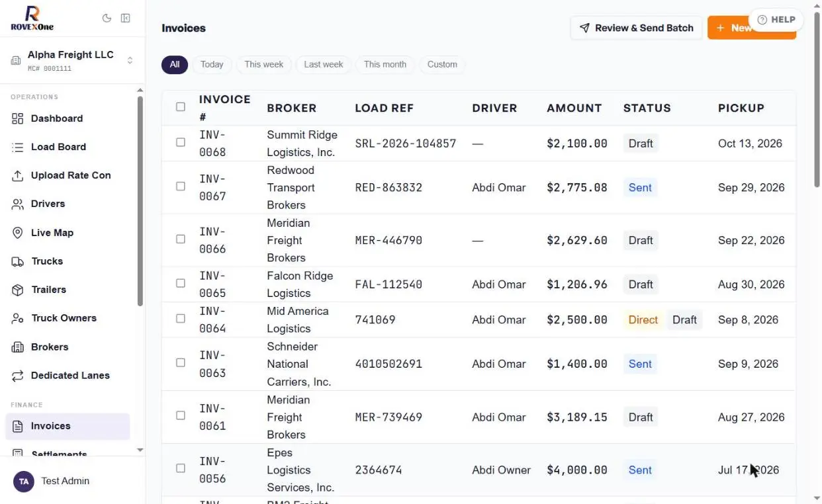Click amount $2,775.08
Image resolution: width=822 pixels, height=504 pixels.
coord(576,188)
